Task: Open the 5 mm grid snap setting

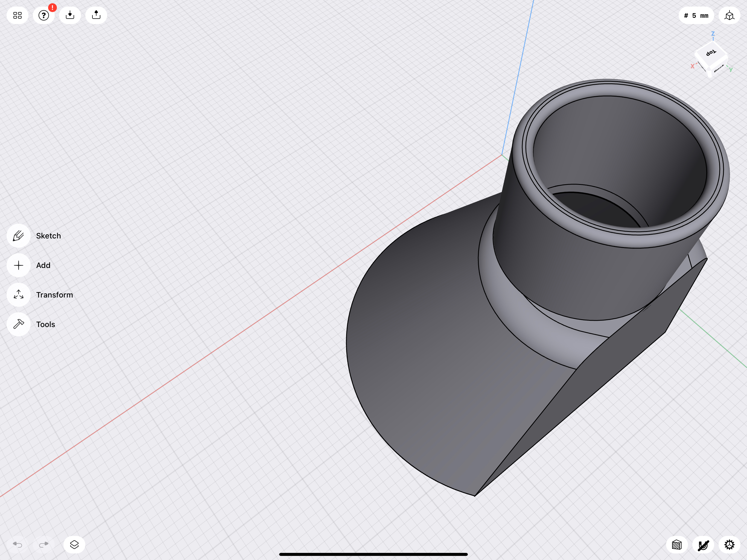Action: click(x=696, y=16)
